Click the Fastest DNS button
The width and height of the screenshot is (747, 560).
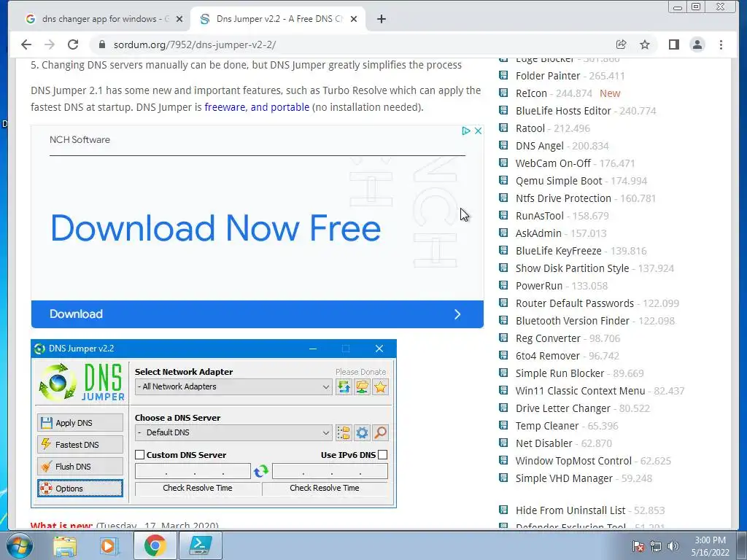coord(80,445)
